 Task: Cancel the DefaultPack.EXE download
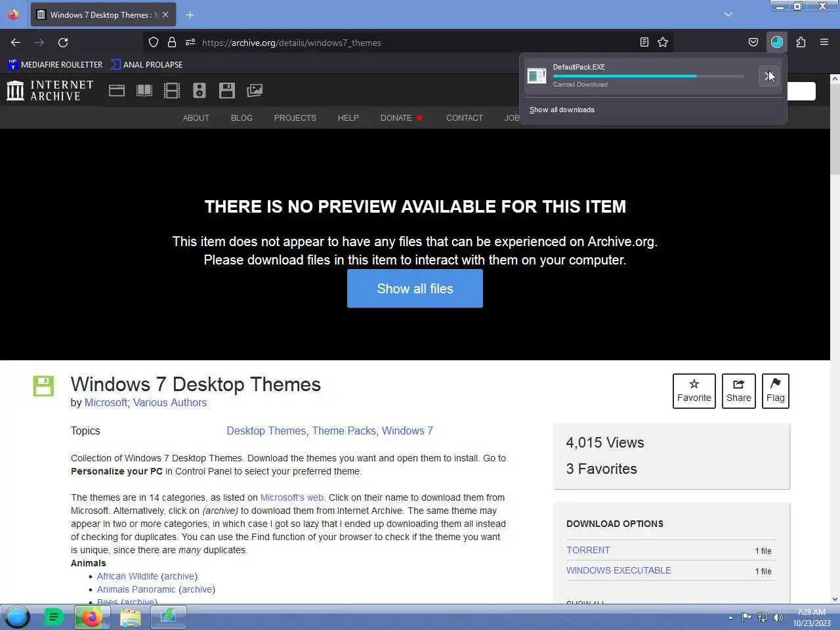tap(768, 76)
